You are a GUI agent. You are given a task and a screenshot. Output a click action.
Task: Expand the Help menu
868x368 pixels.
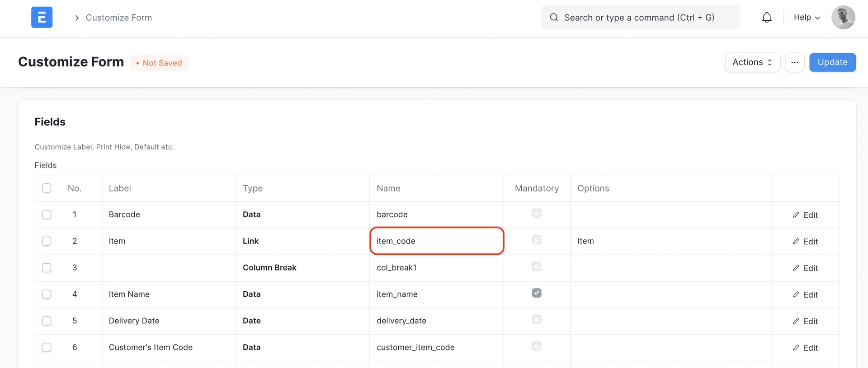(807, 18)
